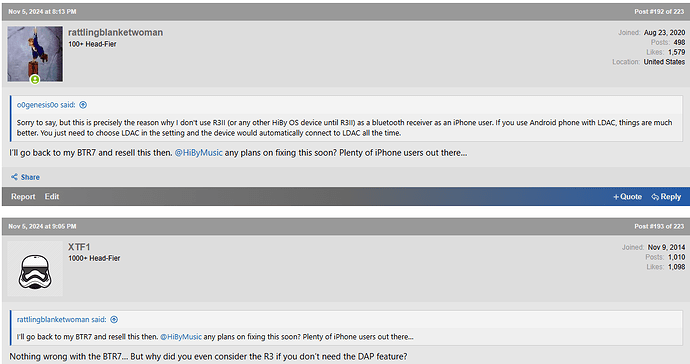Jump to o0genesis0o's quoted post arrow
690x364 pixels.
click(x=83, y=105)
